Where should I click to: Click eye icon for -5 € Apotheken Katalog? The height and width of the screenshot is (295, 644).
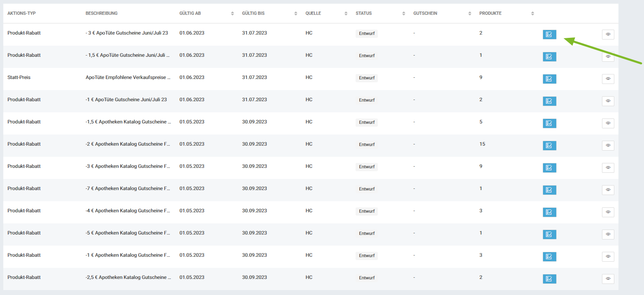(608, 235)
